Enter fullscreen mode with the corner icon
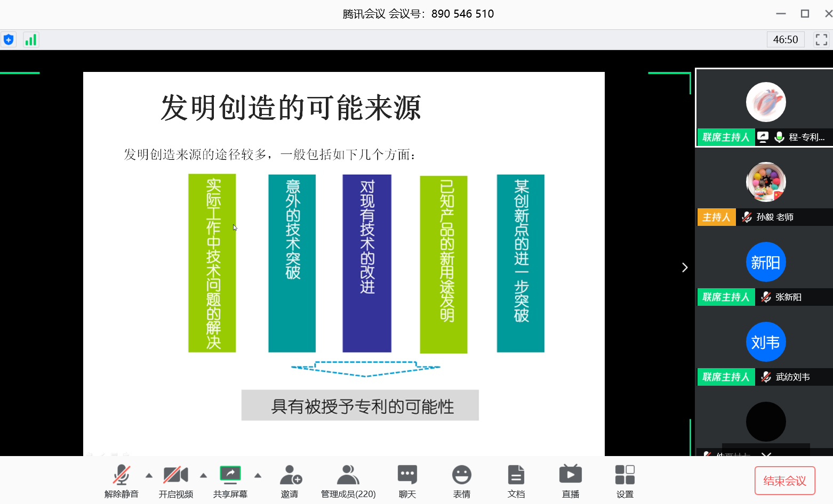Viewport: 833px width, 504px height. click(x=821, y=39)
